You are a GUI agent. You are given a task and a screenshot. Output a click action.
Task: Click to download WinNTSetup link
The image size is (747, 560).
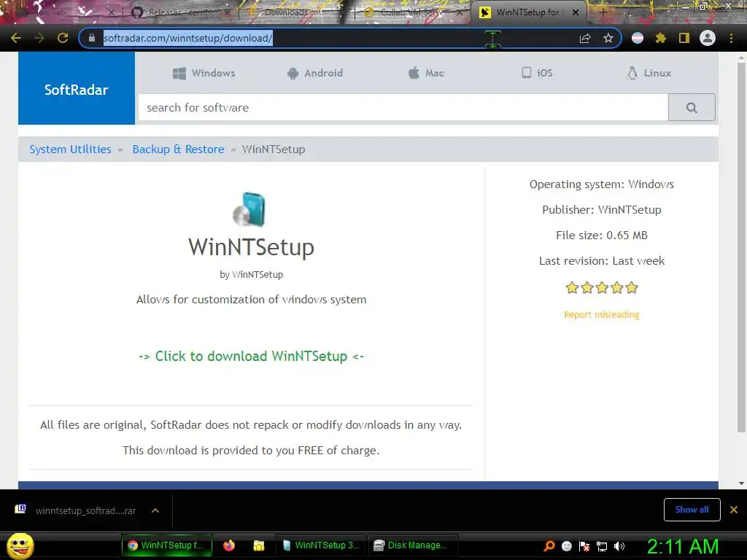(251, 356)
